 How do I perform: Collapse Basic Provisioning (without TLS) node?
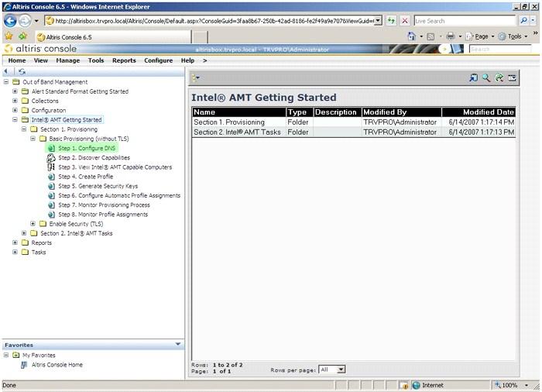(x=33, y=139)
